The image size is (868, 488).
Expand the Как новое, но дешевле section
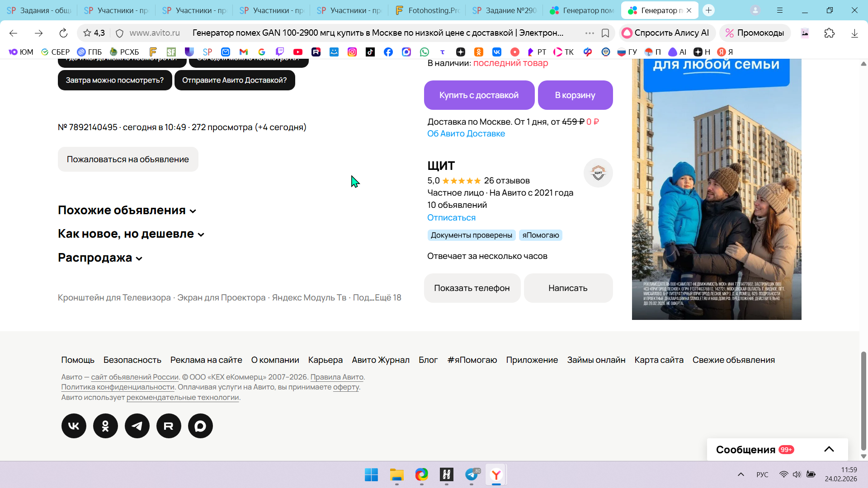(131, 234)
